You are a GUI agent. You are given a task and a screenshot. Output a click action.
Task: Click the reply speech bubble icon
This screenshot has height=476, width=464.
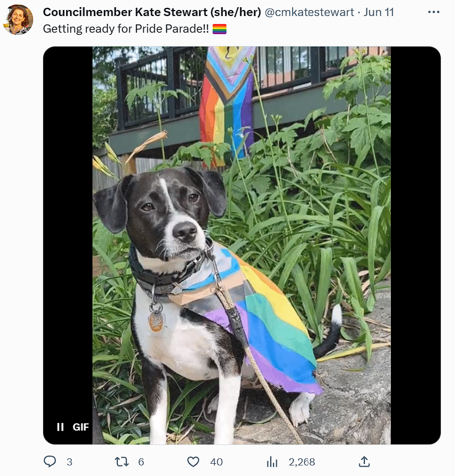(50, 462)
